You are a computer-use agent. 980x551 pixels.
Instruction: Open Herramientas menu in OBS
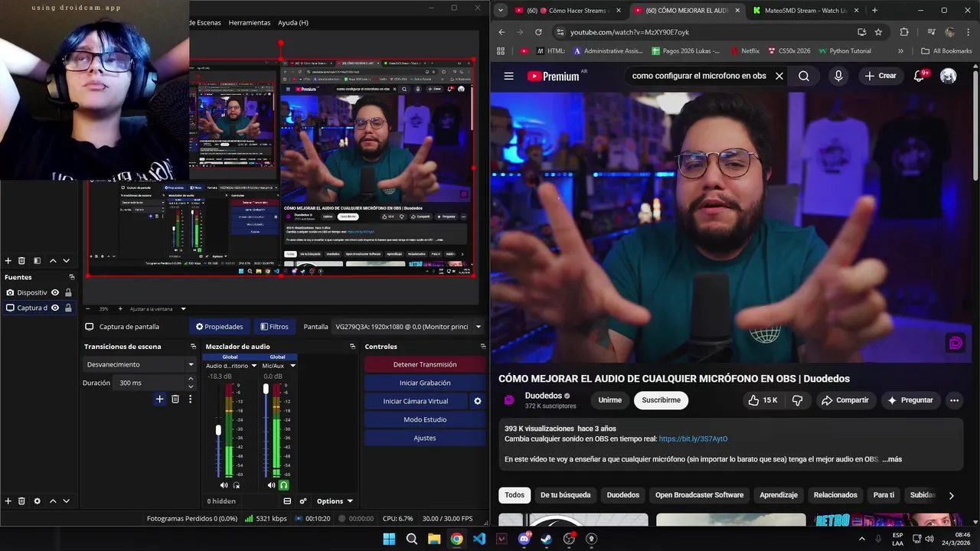pyautogui.click(x=250, y=23)
